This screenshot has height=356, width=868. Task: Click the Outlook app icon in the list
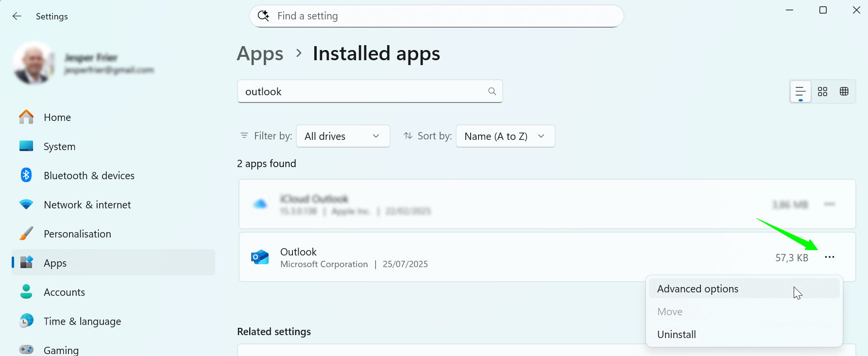coord(260,257)
